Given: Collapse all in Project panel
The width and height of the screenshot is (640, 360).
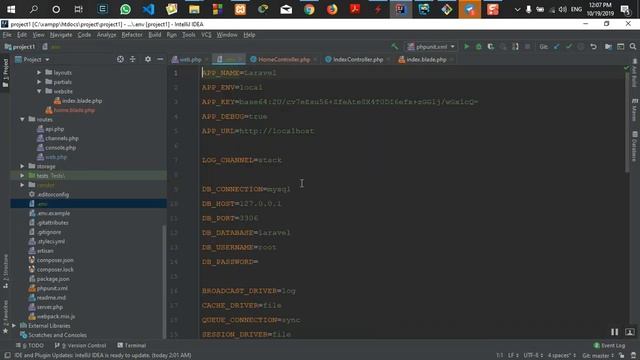Looking at the screenshot, I should tap(133, 60).
